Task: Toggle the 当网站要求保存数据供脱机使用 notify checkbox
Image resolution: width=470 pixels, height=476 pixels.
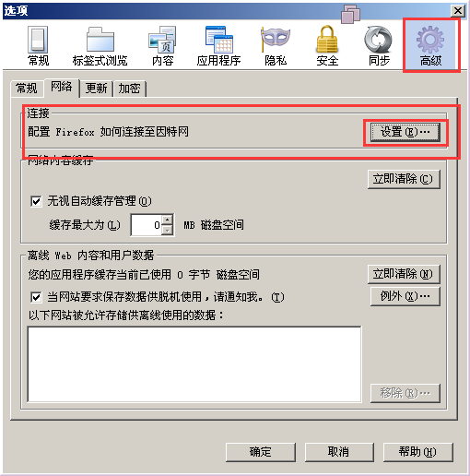Action: [36, 297]
